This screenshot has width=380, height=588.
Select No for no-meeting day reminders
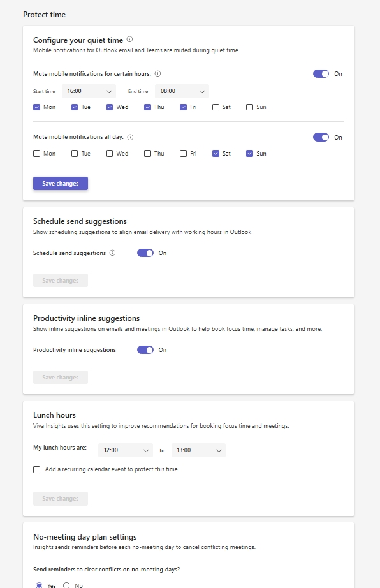coord(66,585)
